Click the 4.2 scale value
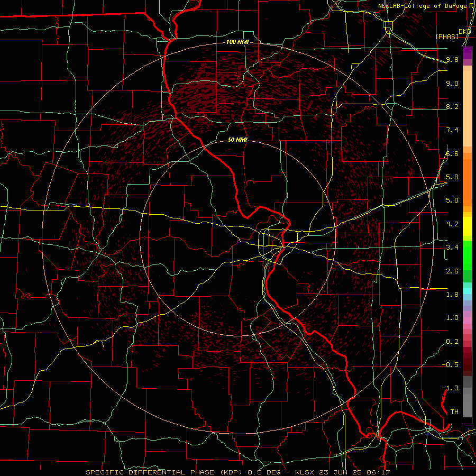The width and height of the screenshot is (476, 476). point(452,224)
